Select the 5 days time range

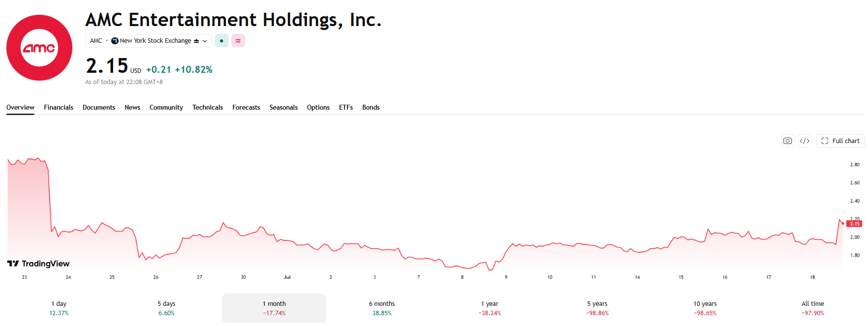pos(166,308)
